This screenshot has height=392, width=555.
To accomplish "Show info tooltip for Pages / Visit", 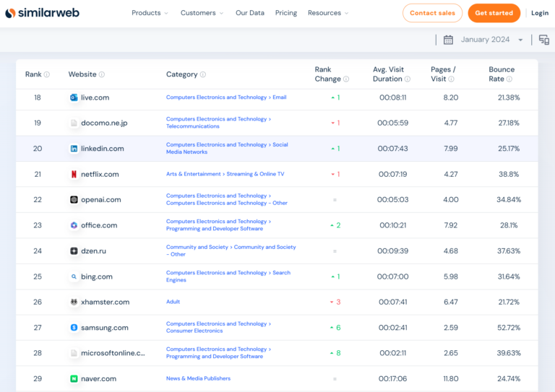I will (451, 79).
